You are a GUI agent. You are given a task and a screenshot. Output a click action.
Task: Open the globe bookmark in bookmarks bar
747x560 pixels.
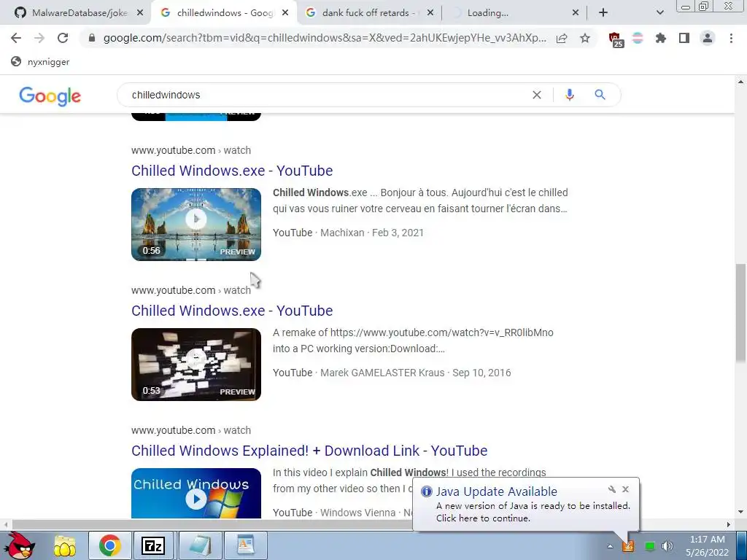(40, 61)
